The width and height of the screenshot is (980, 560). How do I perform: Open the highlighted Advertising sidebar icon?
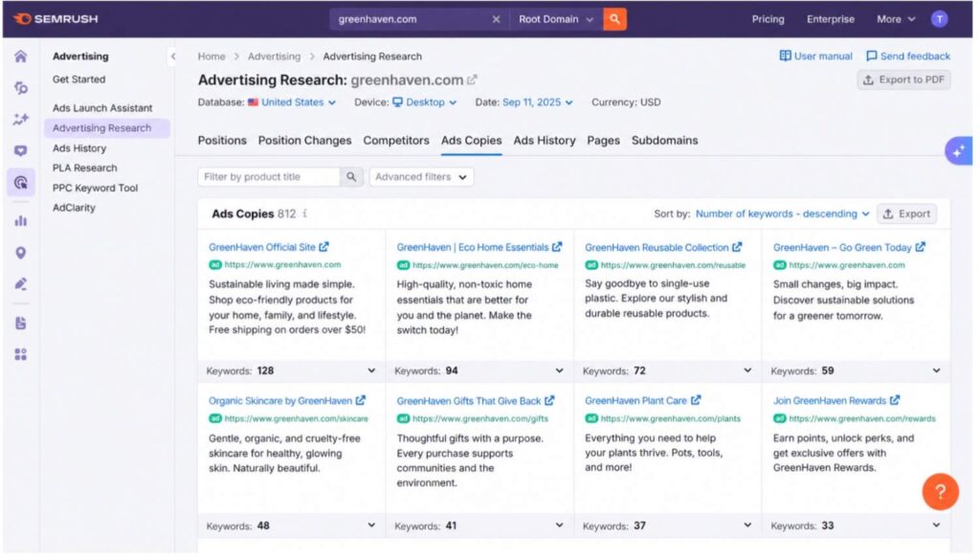click(x=21, y=183)
